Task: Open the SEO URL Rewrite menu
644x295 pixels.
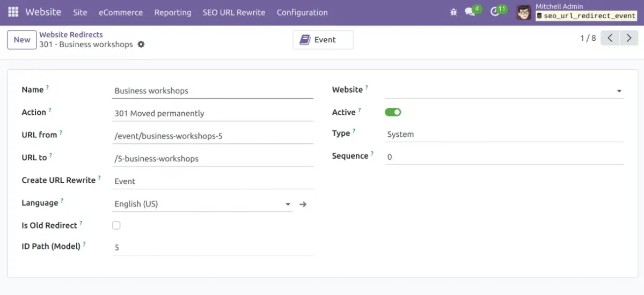Action: pyautogui.click(x=234, y=12)
